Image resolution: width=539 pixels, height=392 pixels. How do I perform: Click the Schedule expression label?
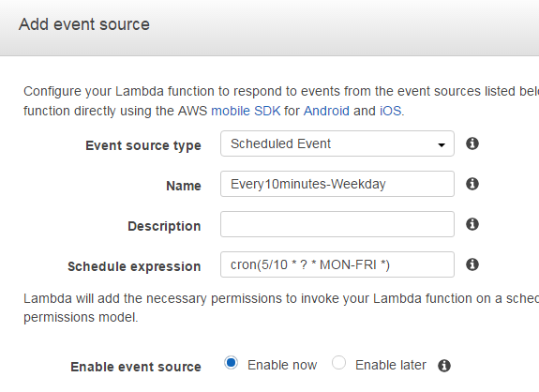[134, 267]
